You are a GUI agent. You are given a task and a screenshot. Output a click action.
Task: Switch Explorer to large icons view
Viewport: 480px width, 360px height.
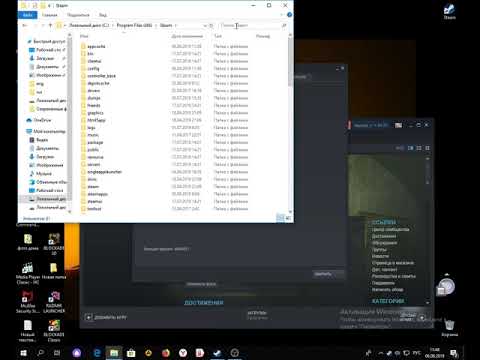pyautogui.click(x=288, y=218)
